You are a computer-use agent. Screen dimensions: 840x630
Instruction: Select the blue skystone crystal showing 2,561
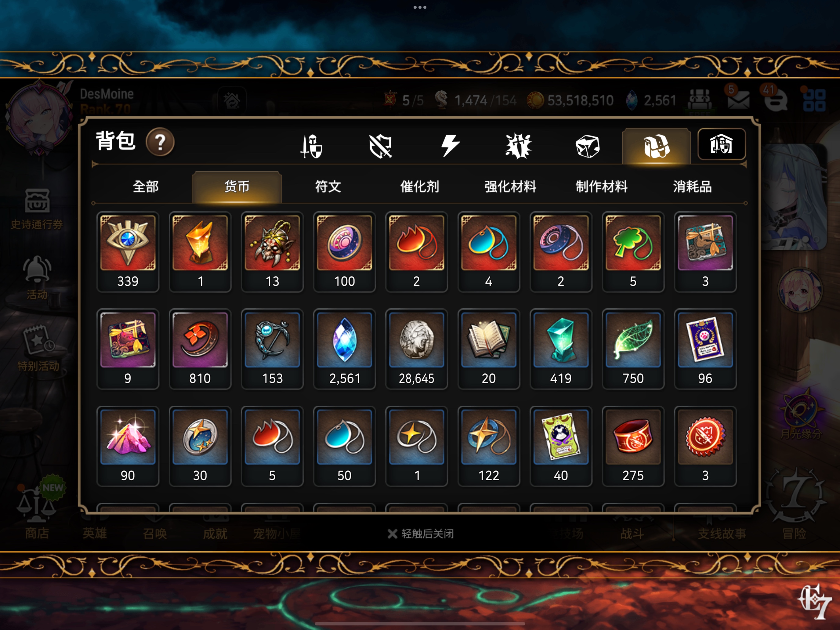pos(344,349)
